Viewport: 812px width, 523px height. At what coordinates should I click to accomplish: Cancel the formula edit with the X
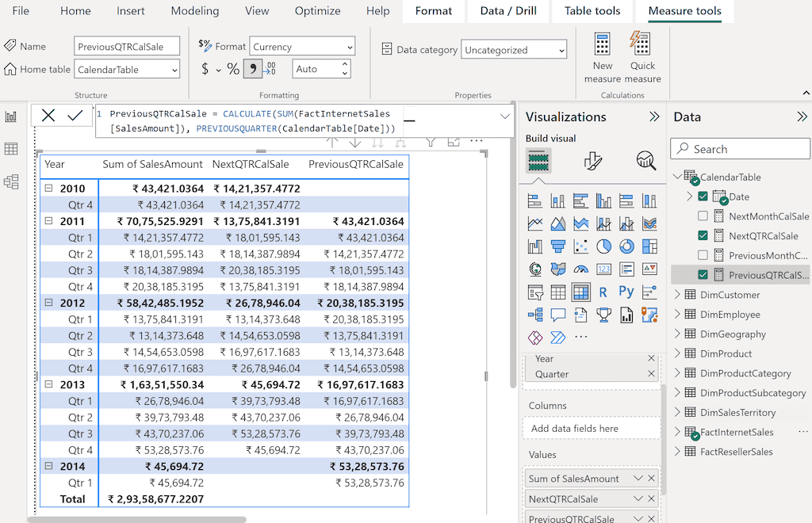pyautogui.click(x=48, y=115)
